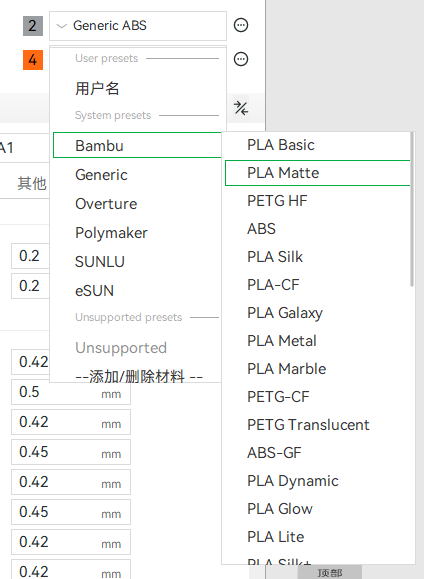Open options for Generic ABS filament
424x579 pixels.
[241, 25]
